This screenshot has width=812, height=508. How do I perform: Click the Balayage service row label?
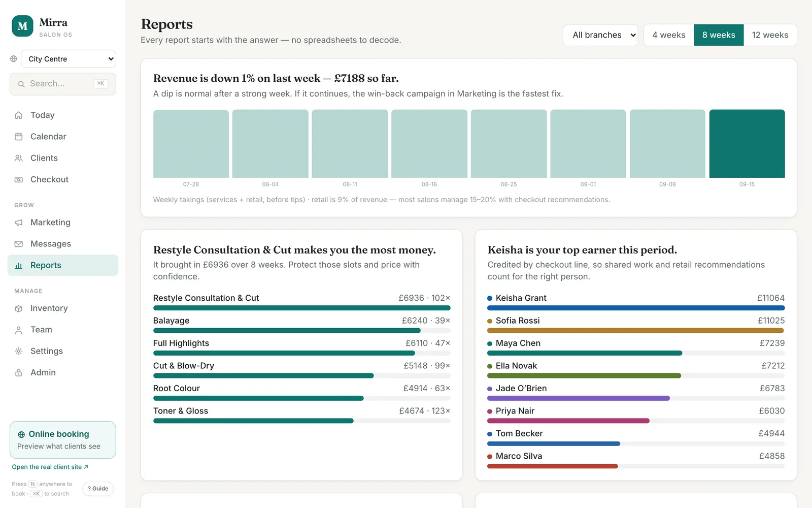coord(171,321)
